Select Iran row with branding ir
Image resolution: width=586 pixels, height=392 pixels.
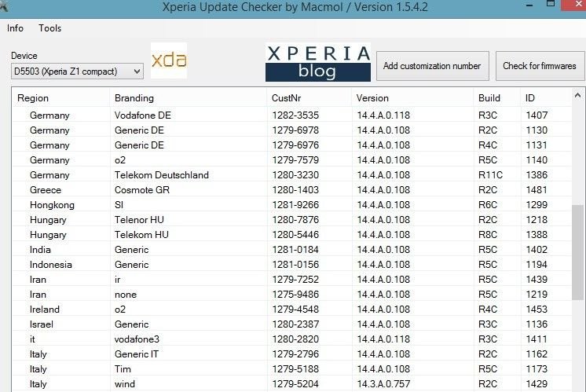click(292, 280)
